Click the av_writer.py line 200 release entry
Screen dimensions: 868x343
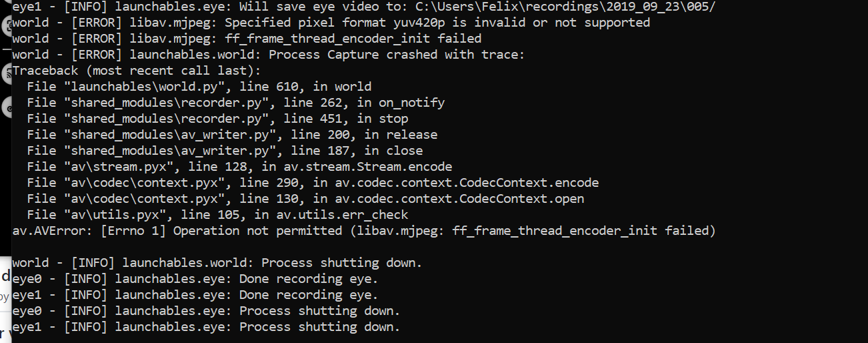(232, 135)
